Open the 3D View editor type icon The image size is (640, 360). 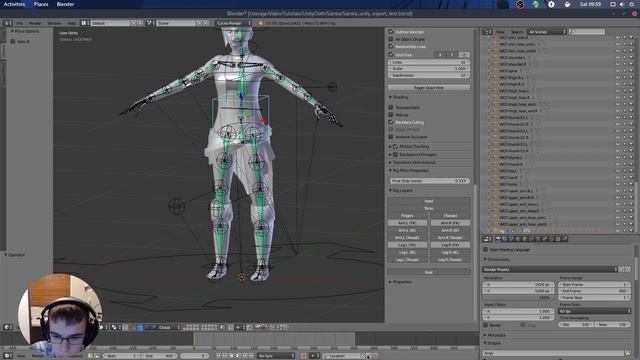coord(7,327)
